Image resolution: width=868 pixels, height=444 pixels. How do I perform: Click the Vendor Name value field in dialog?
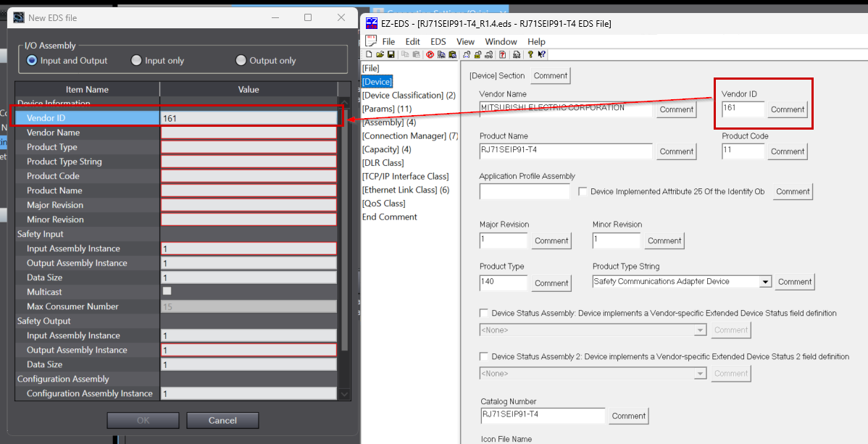pos(249,133)
